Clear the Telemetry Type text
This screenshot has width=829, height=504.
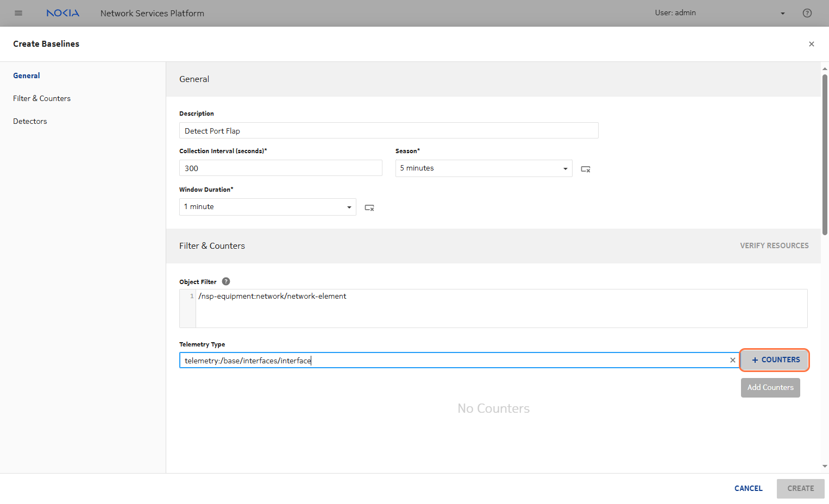coord(732,360)
